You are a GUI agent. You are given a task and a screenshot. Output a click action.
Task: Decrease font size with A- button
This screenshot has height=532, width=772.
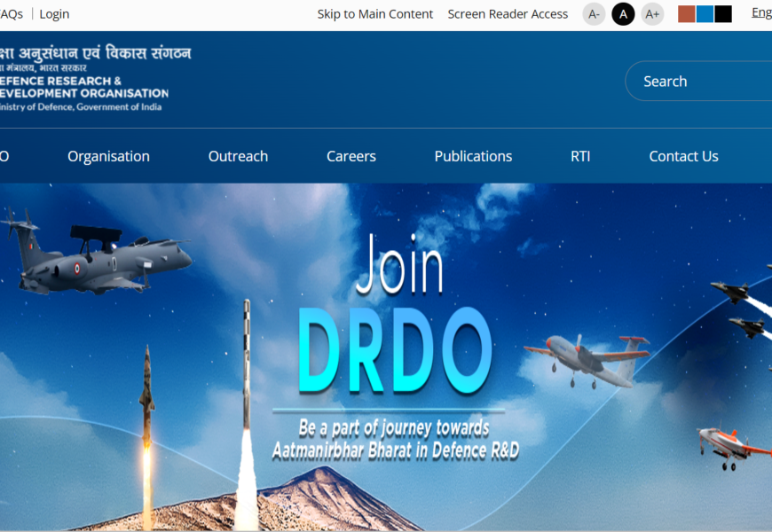click(x=594, y=14)
